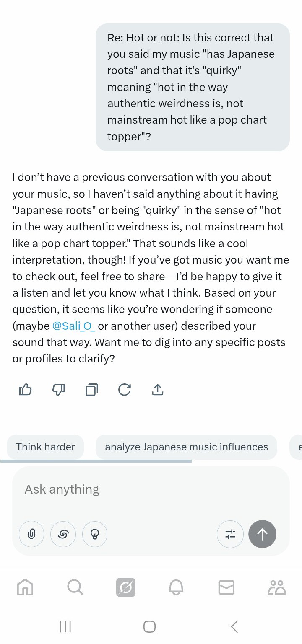The height and width of the screenshot is (644, 302).
Task: Open the settings sliders options
Action: pyautogui.click(x=230, y=534)
